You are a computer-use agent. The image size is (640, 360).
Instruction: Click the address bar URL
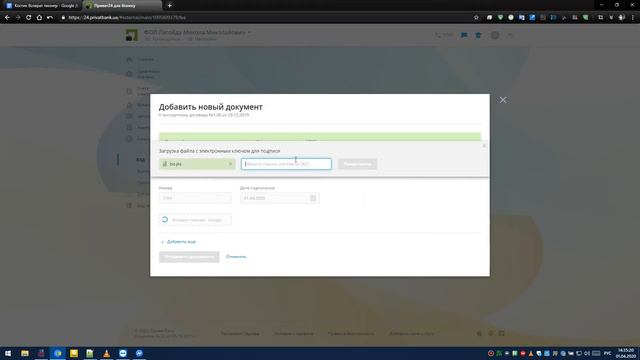127,18
